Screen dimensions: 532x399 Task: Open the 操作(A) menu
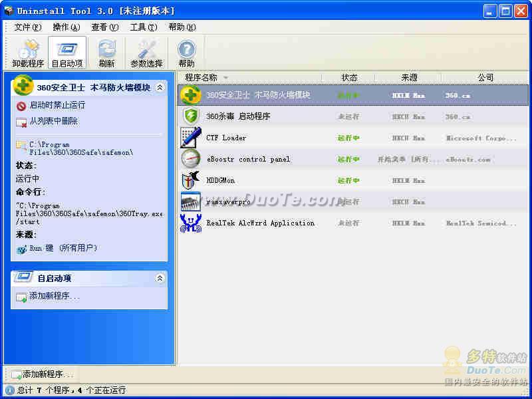66,27
